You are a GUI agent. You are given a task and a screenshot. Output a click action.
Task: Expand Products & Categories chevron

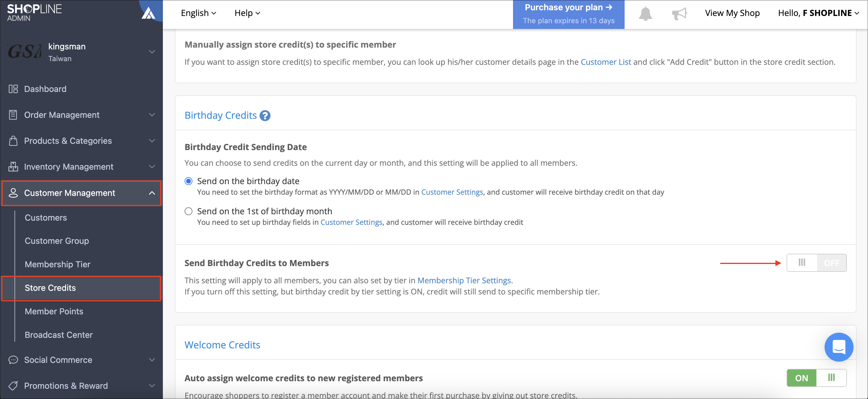(x=152, y=141)
